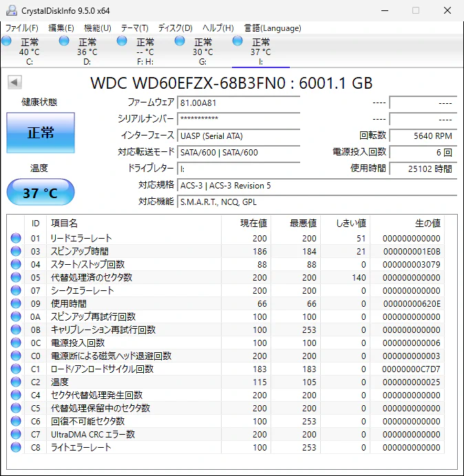464x476 pixels.
Task: Click the blue 正常 health status button
Action: click(x=41, y=133)
